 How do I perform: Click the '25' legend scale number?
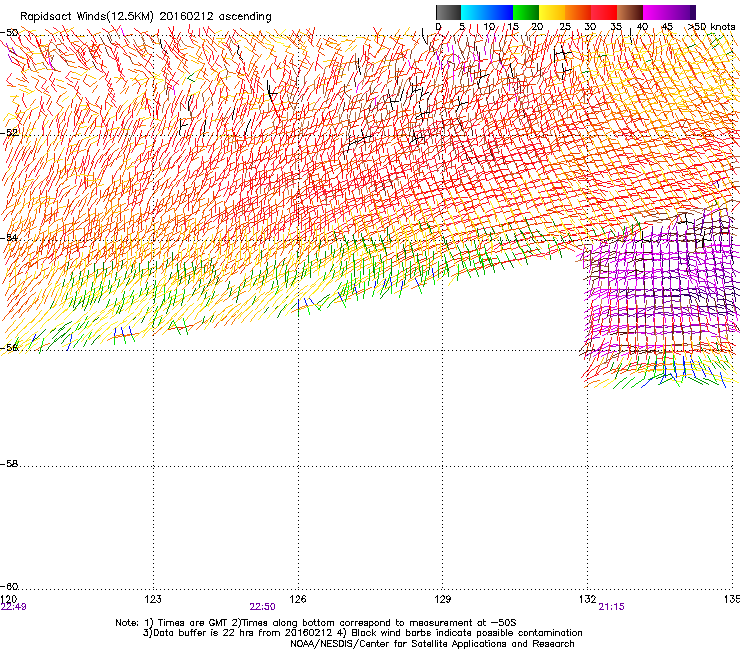(565, 27)
